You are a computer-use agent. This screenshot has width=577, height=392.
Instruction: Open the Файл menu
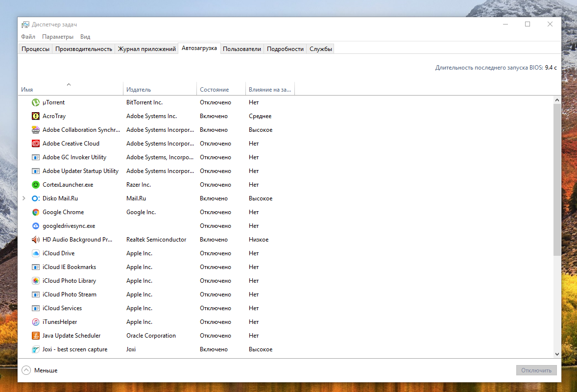pyautogui.click(x=28, y=37)
